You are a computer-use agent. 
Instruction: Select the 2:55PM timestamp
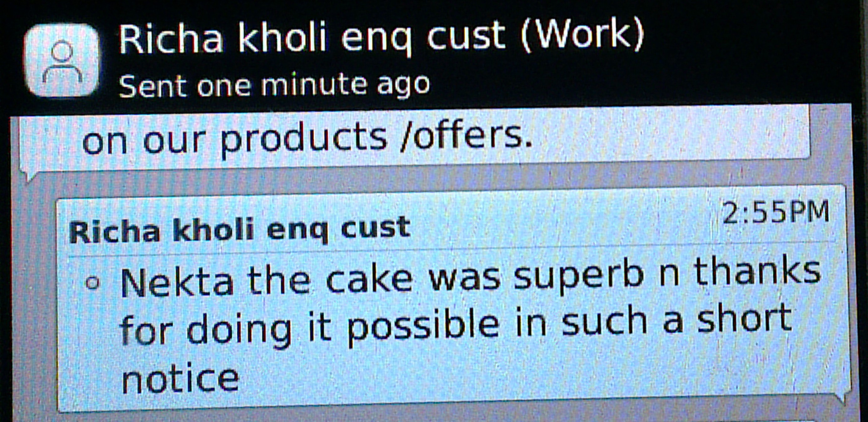point(776,212)
